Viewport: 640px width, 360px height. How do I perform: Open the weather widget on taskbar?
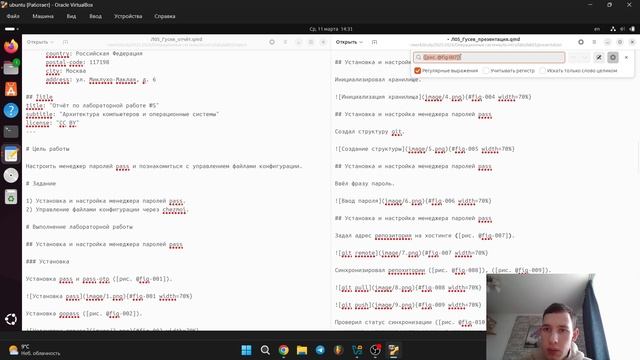tap(34, 350)
